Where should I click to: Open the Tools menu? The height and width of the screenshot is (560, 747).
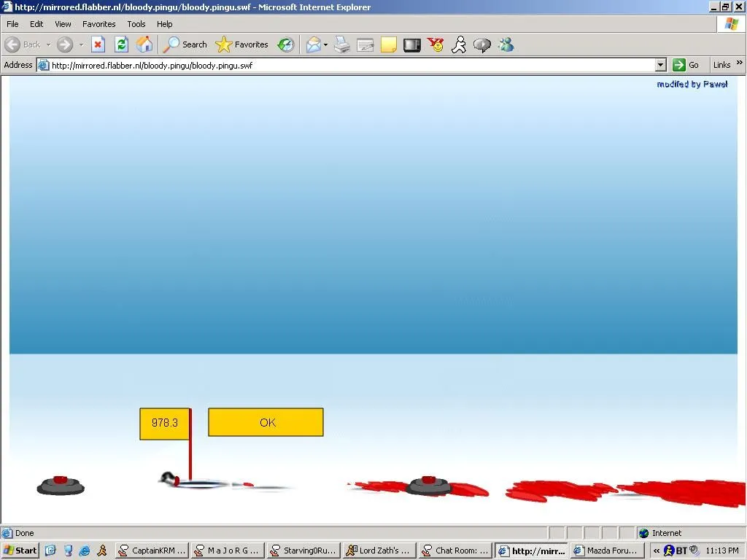[x=136, y=24]
